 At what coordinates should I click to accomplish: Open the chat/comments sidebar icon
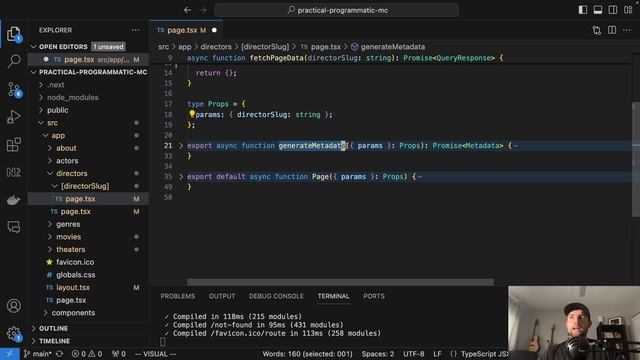pyautogui.click(x=14, y=227)
